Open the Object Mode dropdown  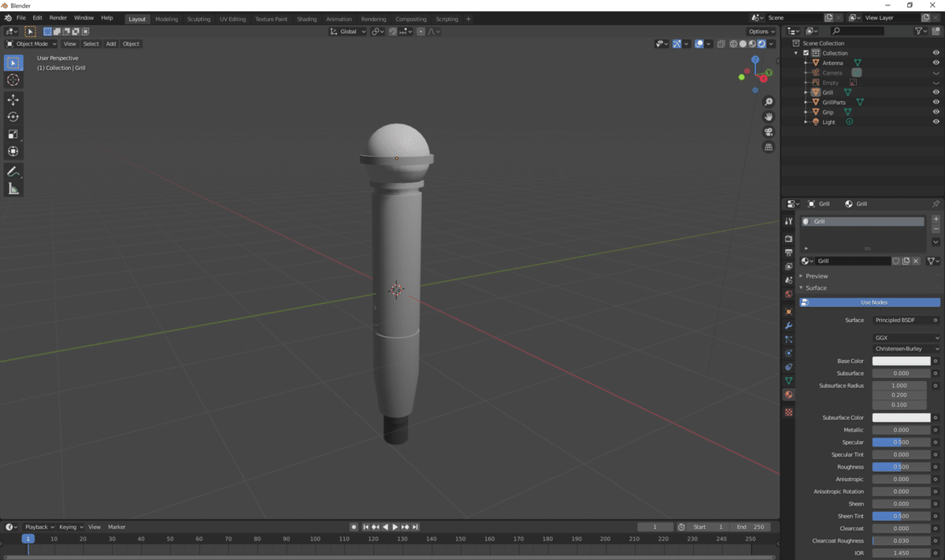point(32,44)
